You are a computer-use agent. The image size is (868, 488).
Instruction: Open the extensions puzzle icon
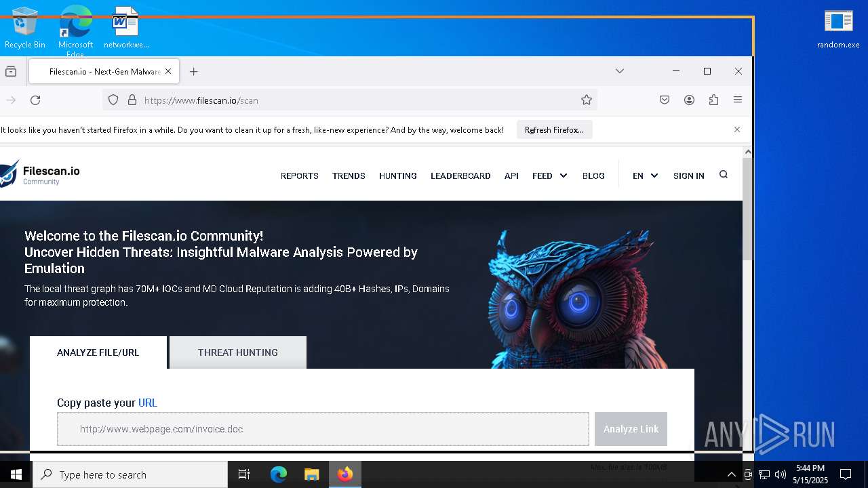click(x=713, y=100)
